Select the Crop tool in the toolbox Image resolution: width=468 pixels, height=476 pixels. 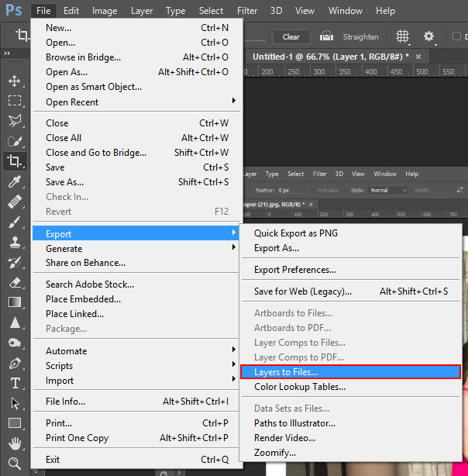(x=14, y=160)
